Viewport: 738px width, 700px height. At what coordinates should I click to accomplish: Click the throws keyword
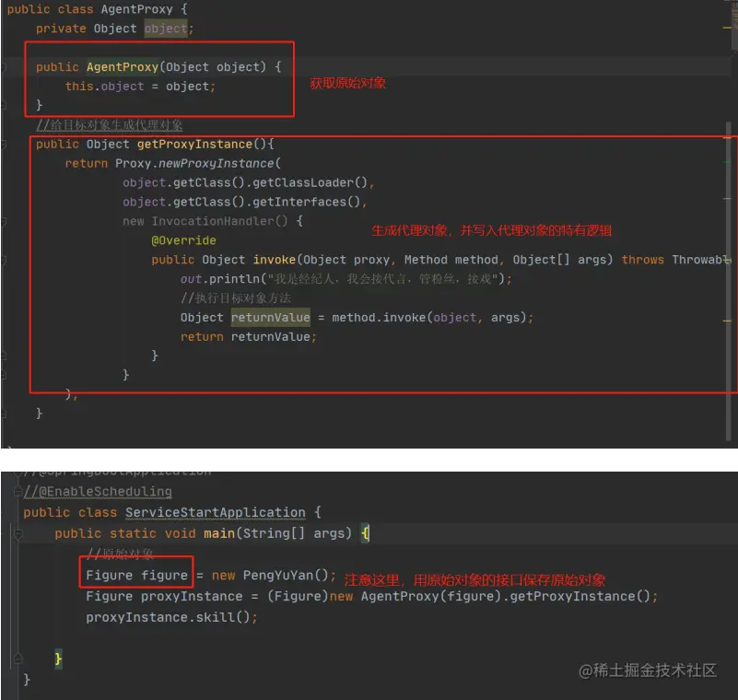(x=642, y=260)
